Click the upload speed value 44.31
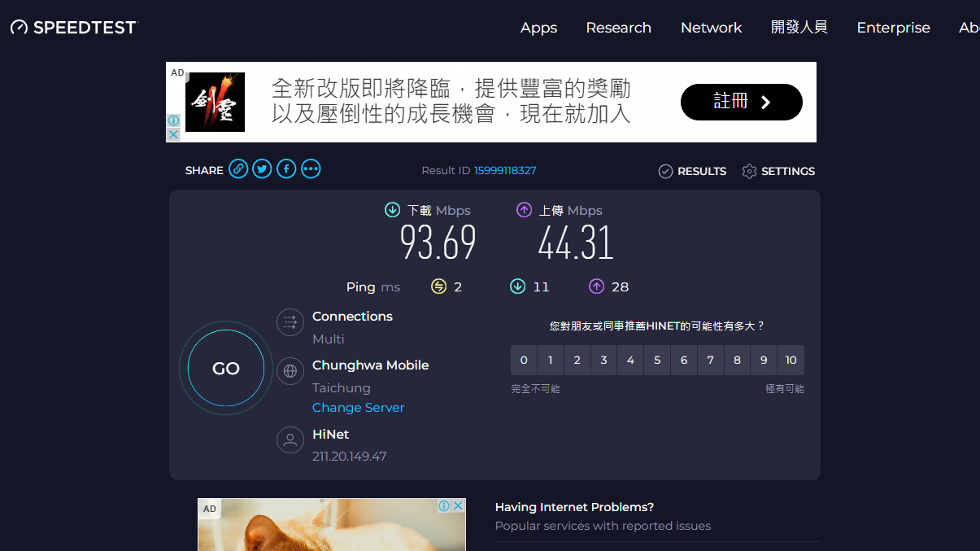This screenshot has width=980, height=551. coord(576,243)
